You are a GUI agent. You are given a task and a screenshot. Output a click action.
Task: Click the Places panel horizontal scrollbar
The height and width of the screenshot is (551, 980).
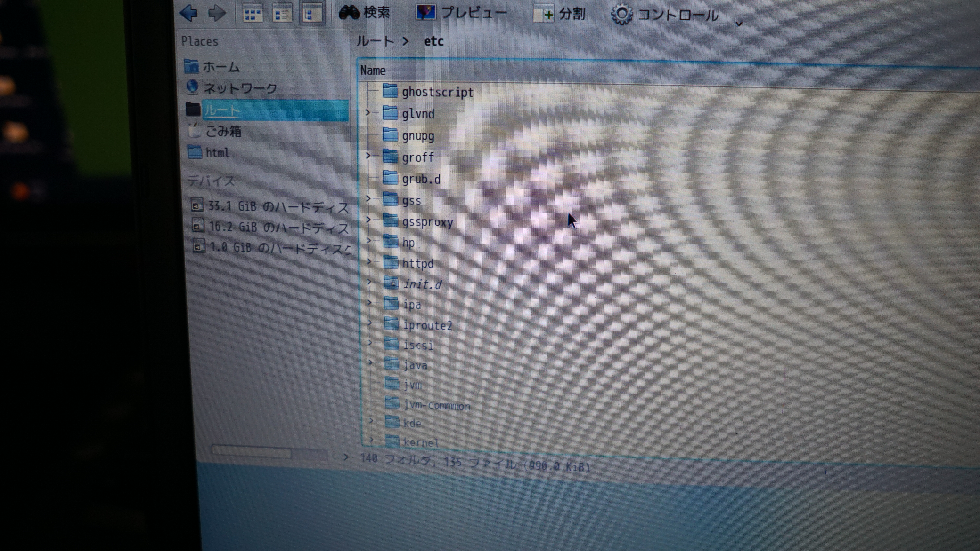pos(269,453)
